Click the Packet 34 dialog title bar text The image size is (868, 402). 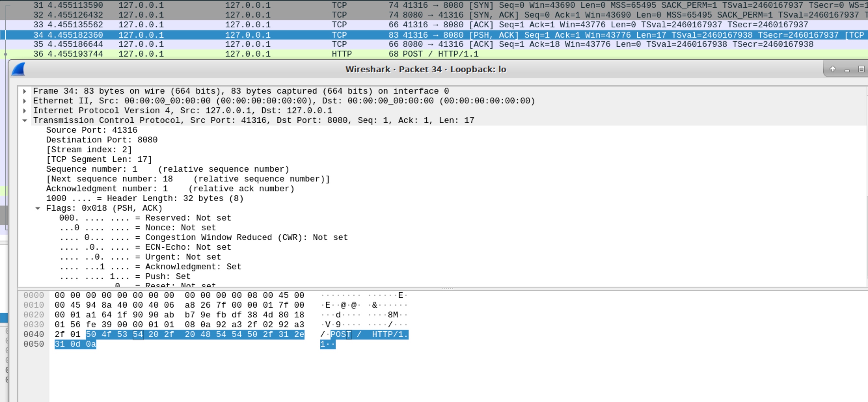pos(426,69)
